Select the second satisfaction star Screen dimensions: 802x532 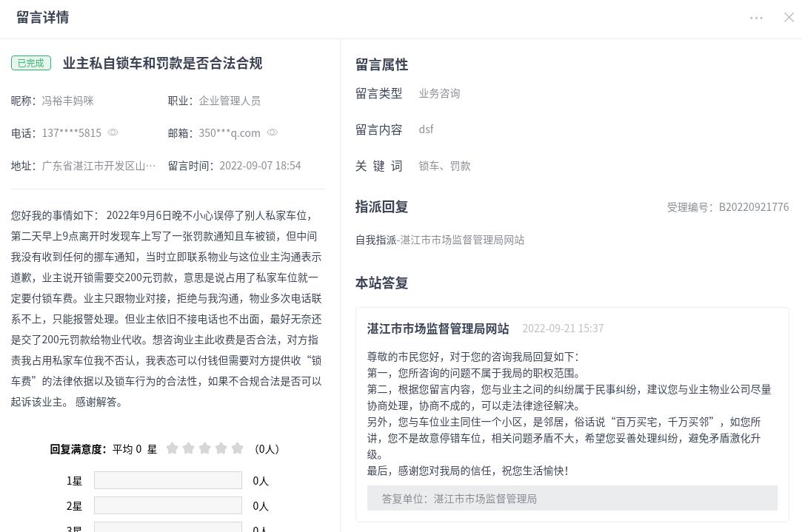[189, 448]
